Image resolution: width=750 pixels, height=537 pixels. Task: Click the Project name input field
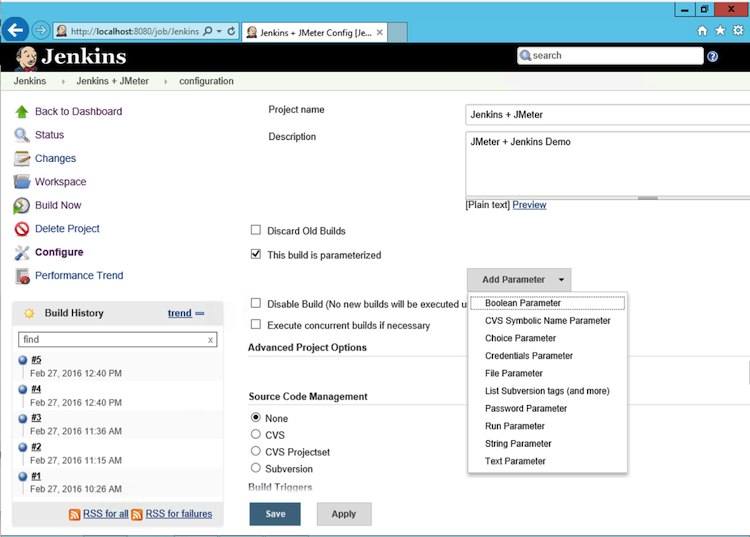(x=607, y=115)
